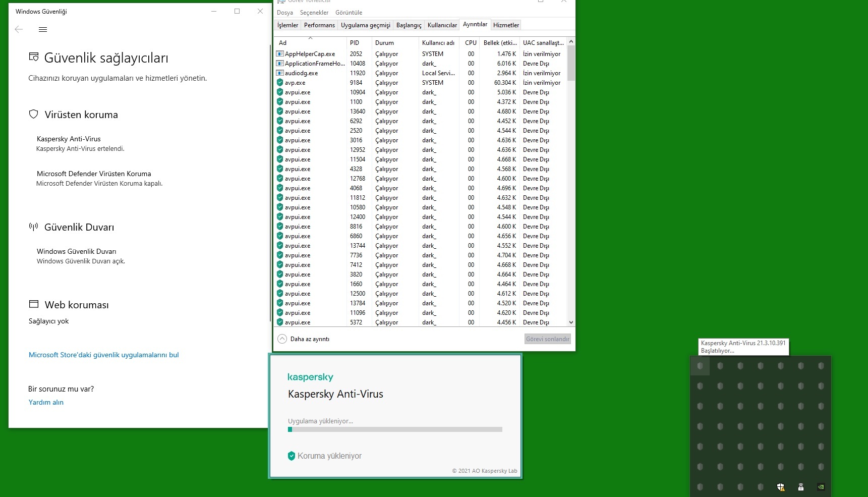Expand Microsoft Defender Virüsten Koruma entry
Viewport: 868px width, 497px height.
(x=99, y=178)
